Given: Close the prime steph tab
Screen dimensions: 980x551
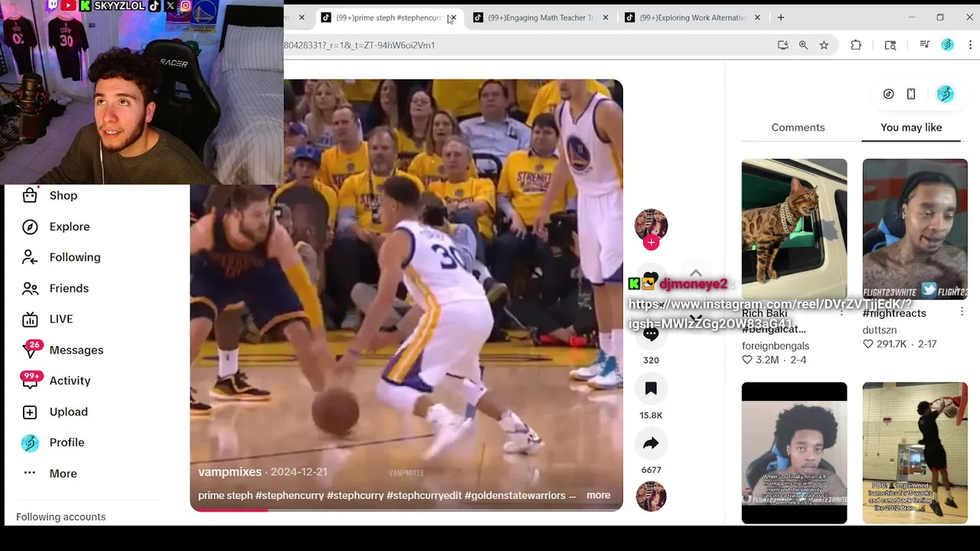Looking at the screenshot, I should 452,18.
